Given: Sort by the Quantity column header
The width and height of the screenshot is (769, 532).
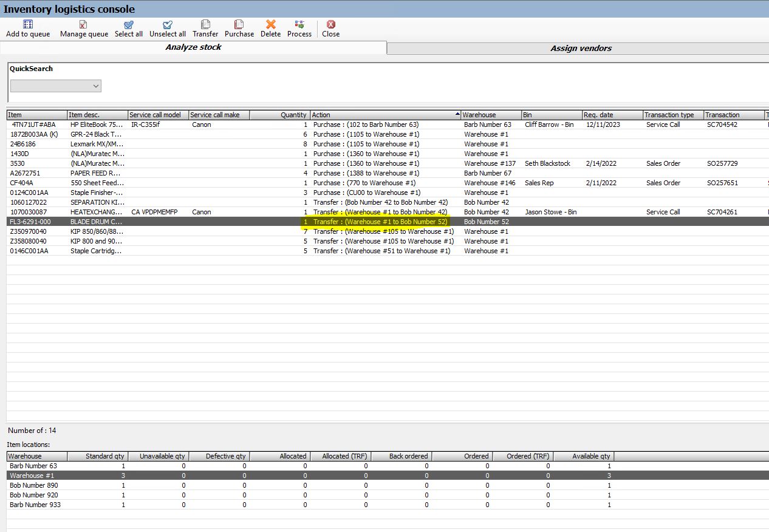Looking at the screenshot, I should 280,115.
